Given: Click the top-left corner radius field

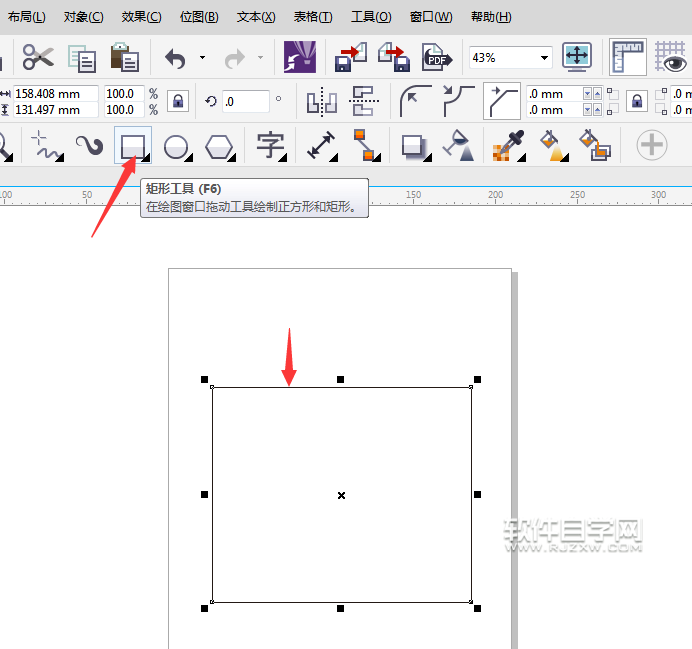Looking at the screenshot, I should [554, 94].
